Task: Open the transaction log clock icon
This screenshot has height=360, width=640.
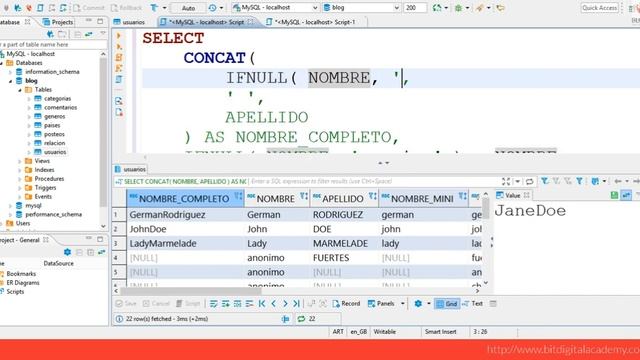Action: [x=213, y=8]
